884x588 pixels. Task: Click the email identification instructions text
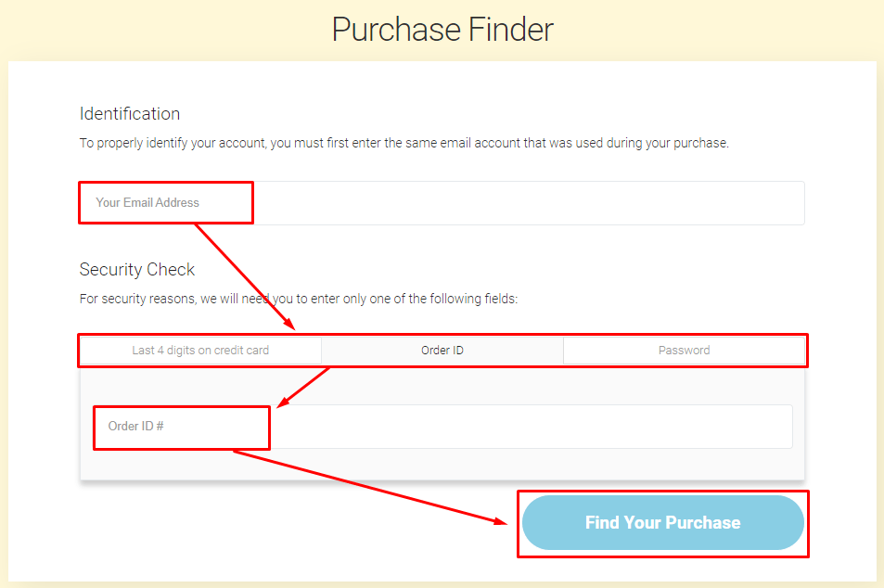click(404, 143)
